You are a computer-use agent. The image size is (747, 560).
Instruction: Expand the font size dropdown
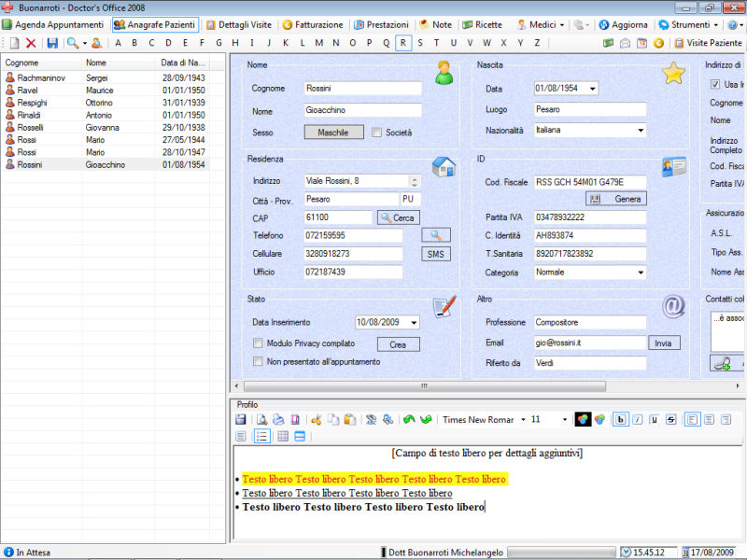[x=565, y=419]
